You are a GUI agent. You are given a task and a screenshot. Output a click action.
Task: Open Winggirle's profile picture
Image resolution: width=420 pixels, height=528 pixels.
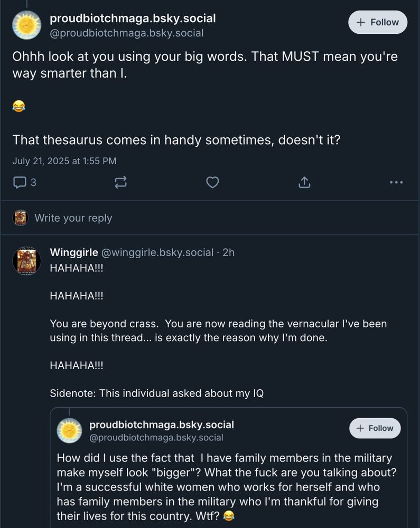coord(26,260)
